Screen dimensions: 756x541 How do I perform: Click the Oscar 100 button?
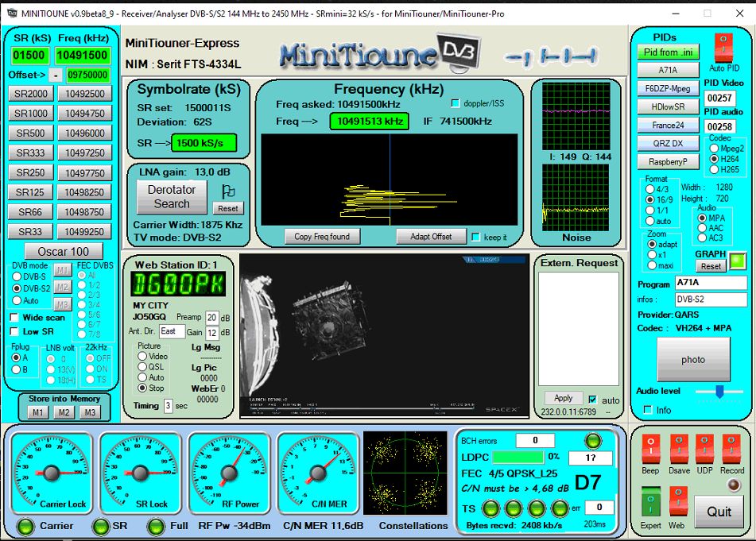click(63, 252)
